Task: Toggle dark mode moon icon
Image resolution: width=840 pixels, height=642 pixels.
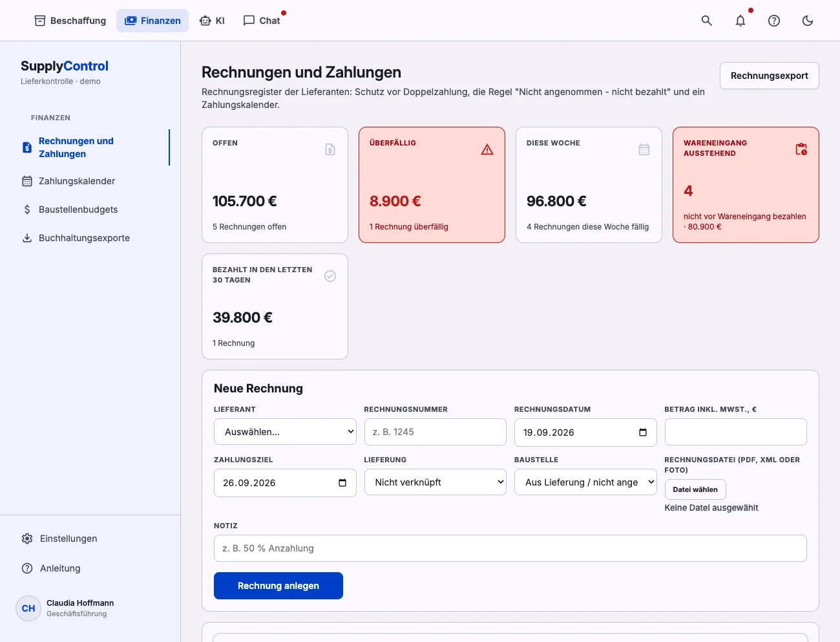Action: (808, 21)
